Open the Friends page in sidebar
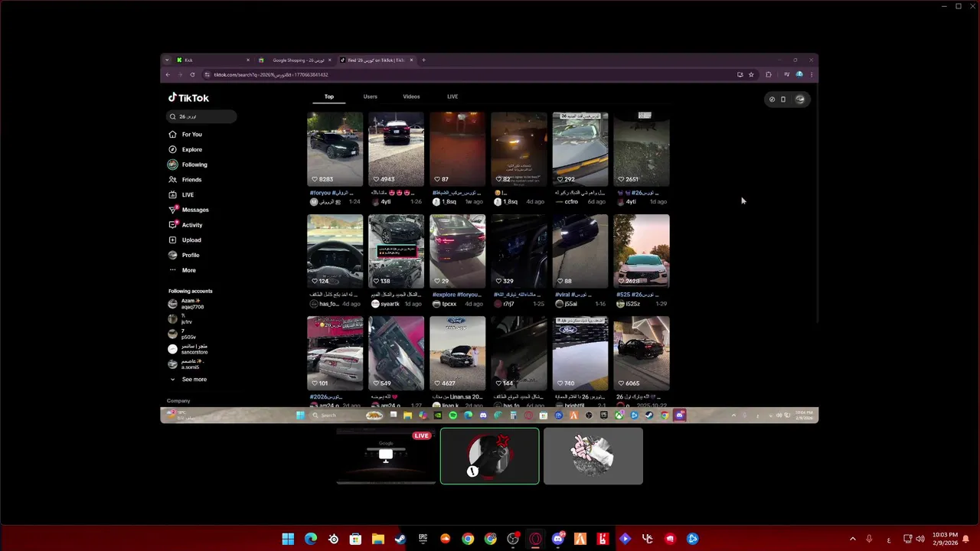The height and width of the screenshot is (551, 980). [186, 180]
